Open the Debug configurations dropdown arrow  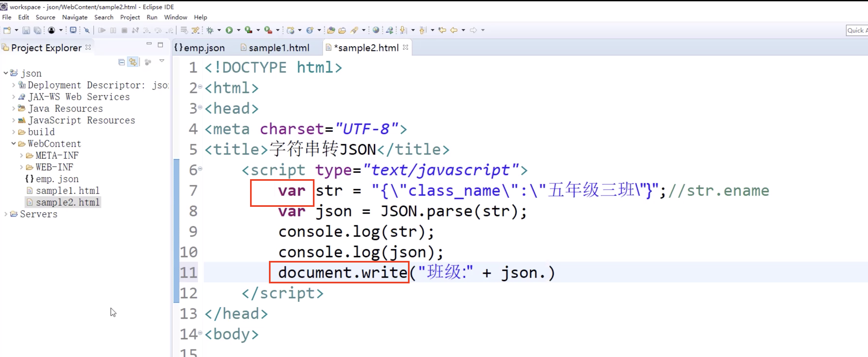(x=219, y=30)
